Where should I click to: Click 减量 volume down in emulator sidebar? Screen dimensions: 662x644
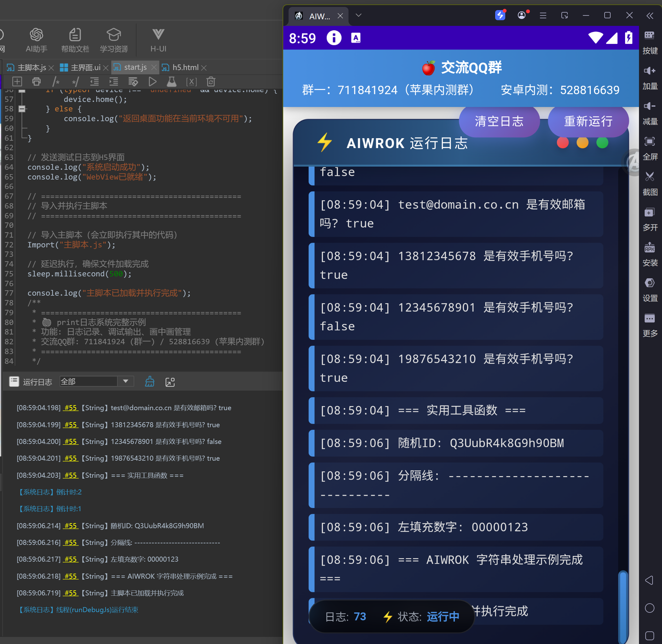[650, 114]
